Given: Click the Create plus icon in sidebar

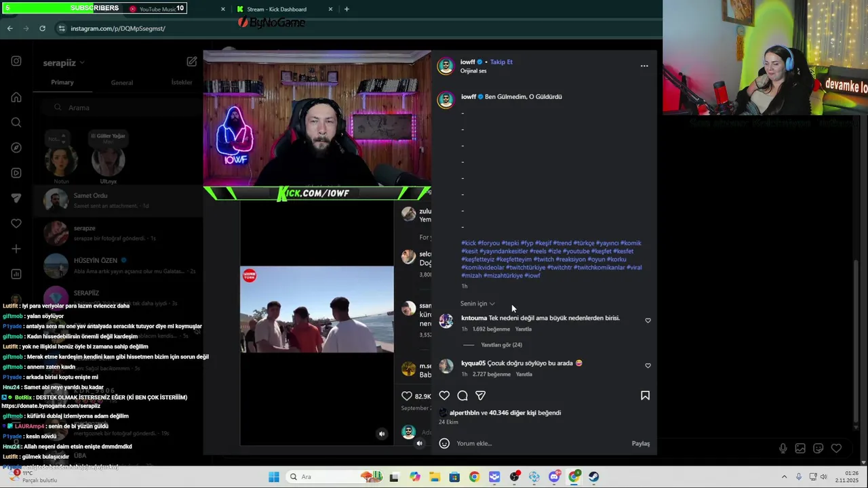Looking at the screenshot, I should (x=16, y=249).
